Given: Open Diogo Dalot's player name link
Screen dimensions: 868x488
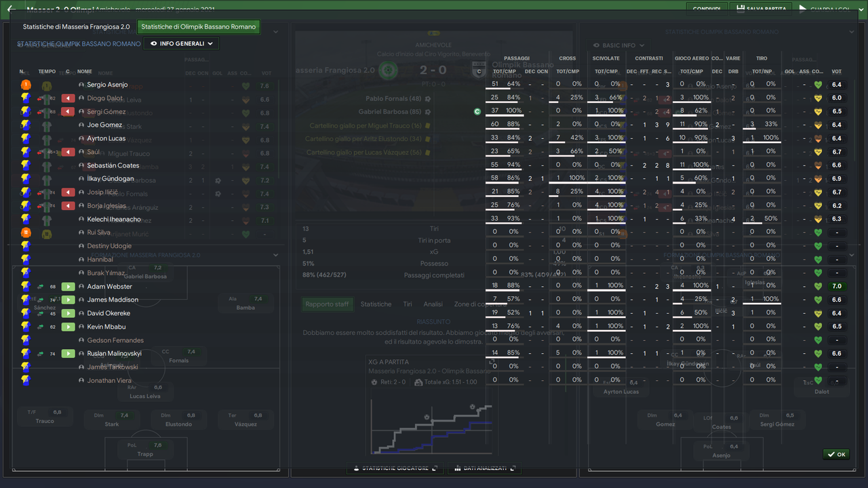Looking at the screenshot, I should (x=105, y=98).
